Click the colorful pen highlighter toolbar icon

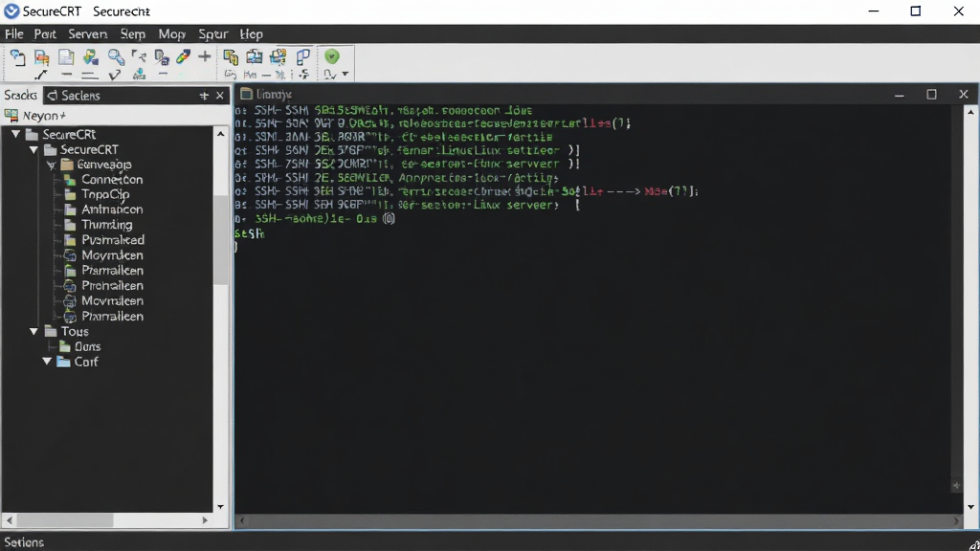(x=183, y=56)
